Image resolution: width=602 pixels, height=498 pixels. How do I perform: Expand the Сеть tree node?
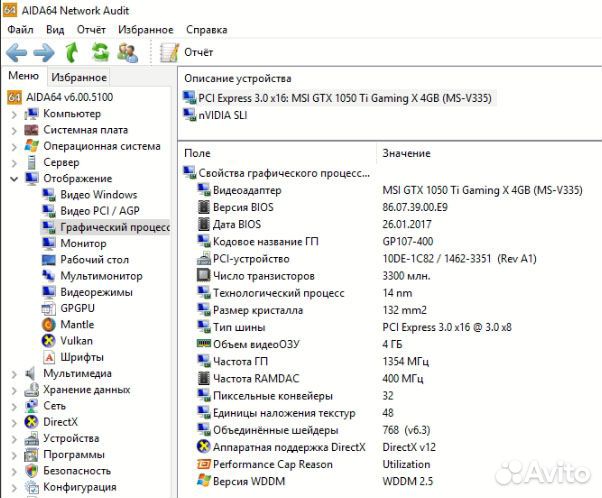tap(14, 406)
